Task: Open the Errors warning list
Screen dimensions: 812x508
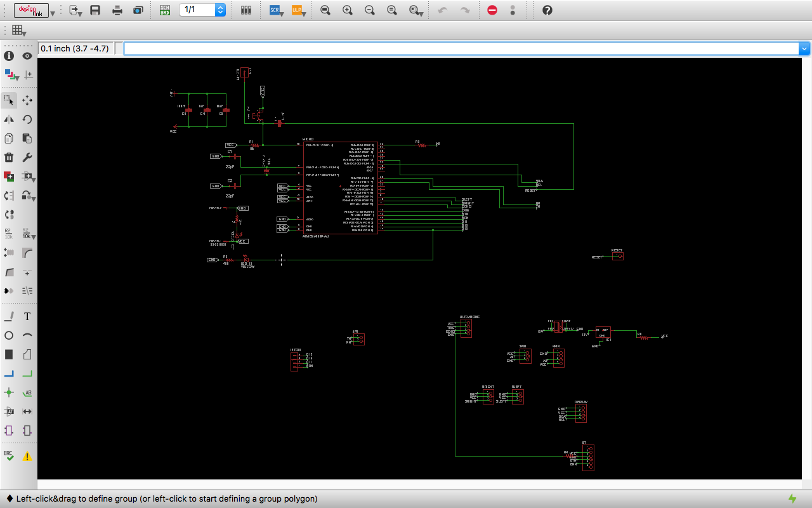Action: (27, 457)
